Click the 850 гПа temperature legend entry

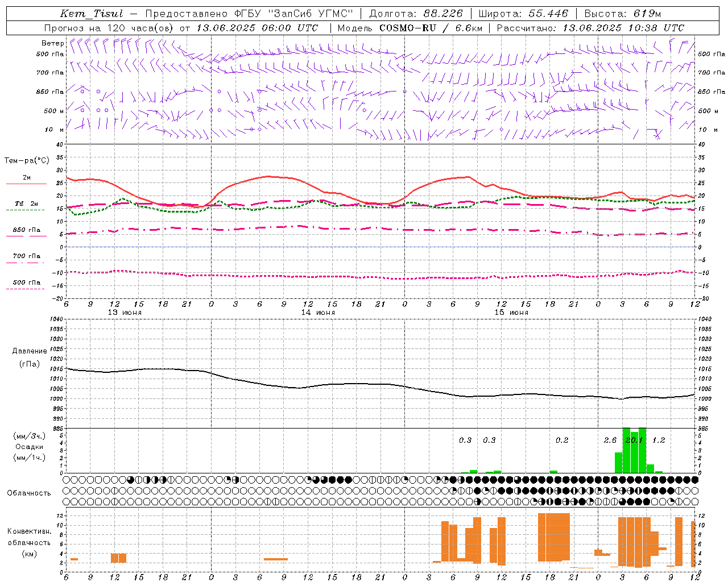coord(27,230)
